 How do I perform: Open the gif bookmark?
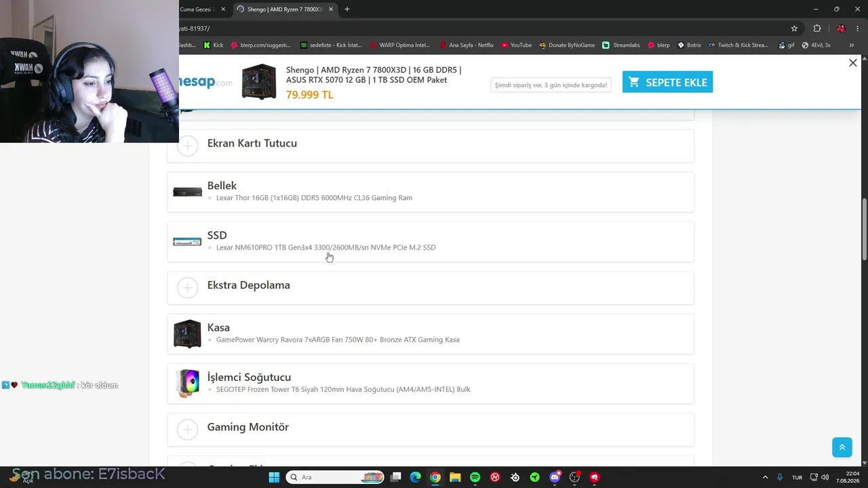[786, 45]
